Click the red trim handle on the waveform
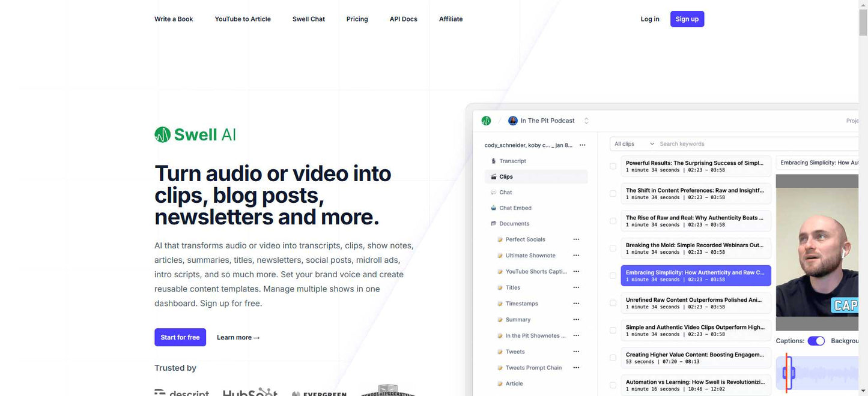The height and width of the screenshot is (396, 868). [x=786, y=373]
